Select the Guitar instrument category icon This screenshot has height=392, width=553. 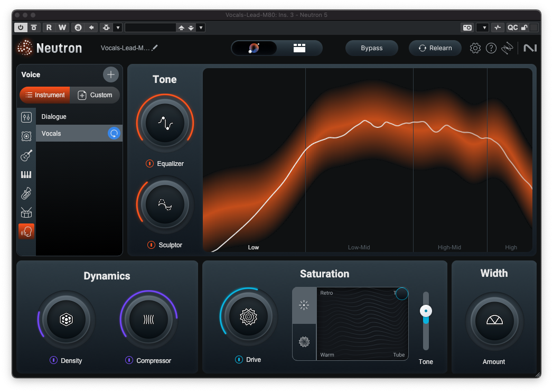[26, 155]
